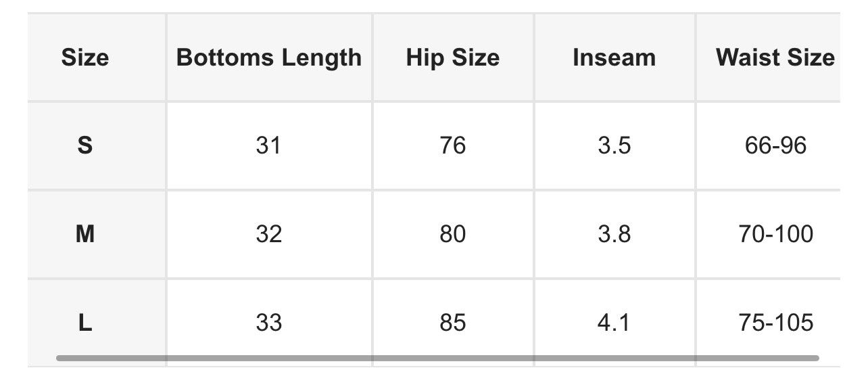Click waist size range 75-105
Screen dimensions: 868x368
coord(775,323)
